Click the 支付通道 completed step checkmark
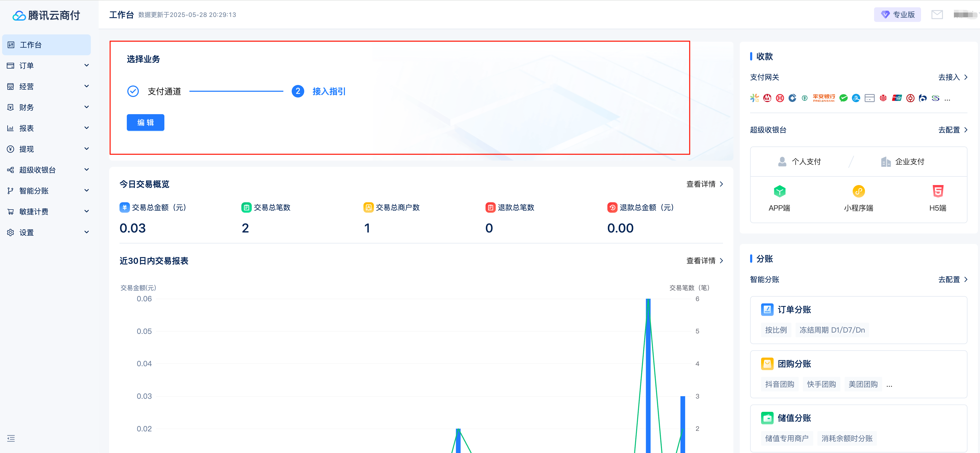The image size is (980, 453). tap(133, 91)
